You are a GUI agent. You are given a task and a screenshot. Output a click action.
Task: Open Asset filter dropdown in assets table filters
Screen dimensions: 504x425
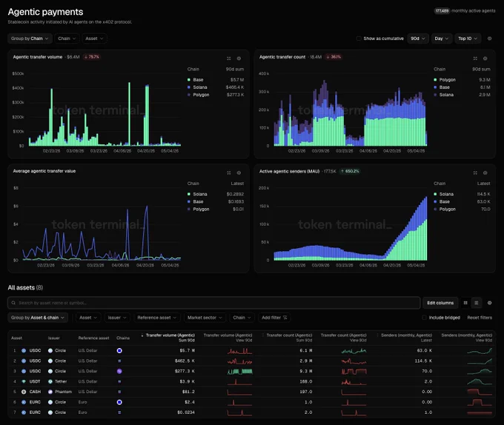click(x=88, y=318)
